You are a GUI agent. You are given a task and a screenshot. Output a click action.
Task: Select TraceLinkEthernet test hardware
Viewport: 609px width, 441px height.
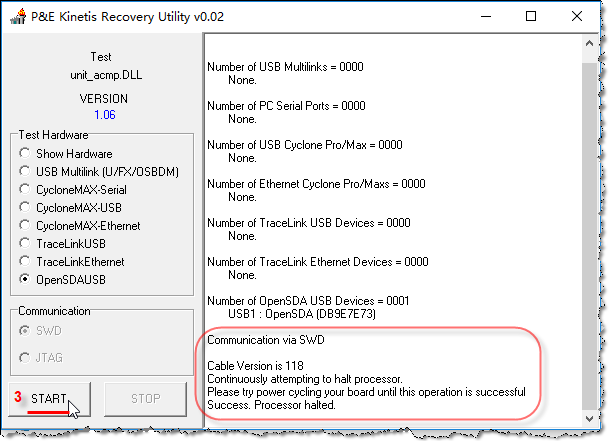pyautogui.click(x=24, y=262)
